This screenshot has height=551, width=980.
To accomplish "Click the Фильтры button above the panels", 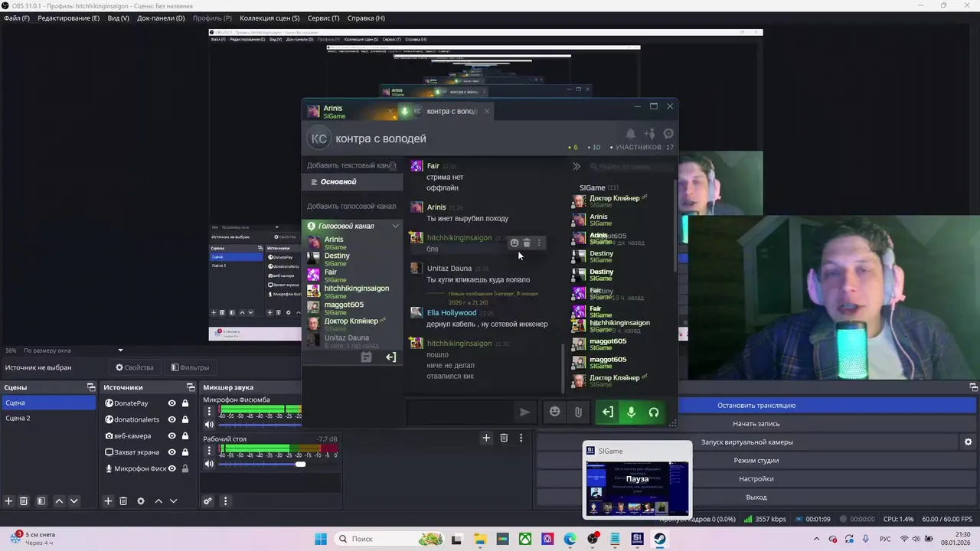I will point(190,367).
